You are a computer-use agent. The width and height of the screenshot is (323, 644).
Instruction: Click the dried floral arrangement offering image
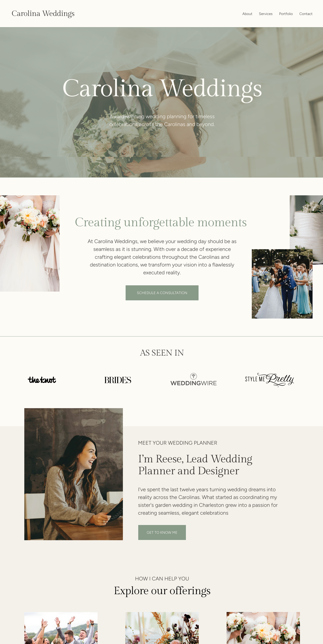point(162,628)
